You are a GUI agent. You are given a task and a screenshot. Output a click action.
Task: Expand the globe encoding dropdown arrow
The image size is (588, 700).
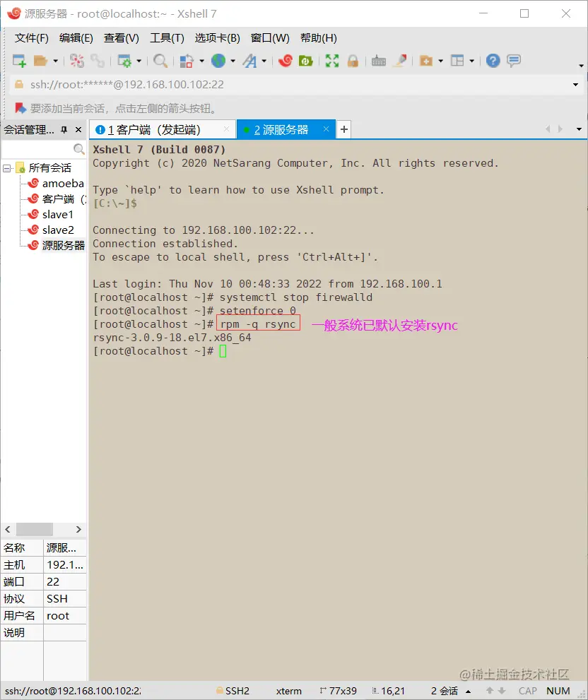coord(233,61)
